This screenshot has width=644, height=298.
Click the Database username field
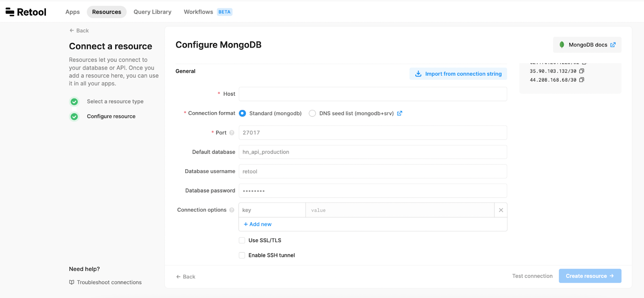click(373, 171)
